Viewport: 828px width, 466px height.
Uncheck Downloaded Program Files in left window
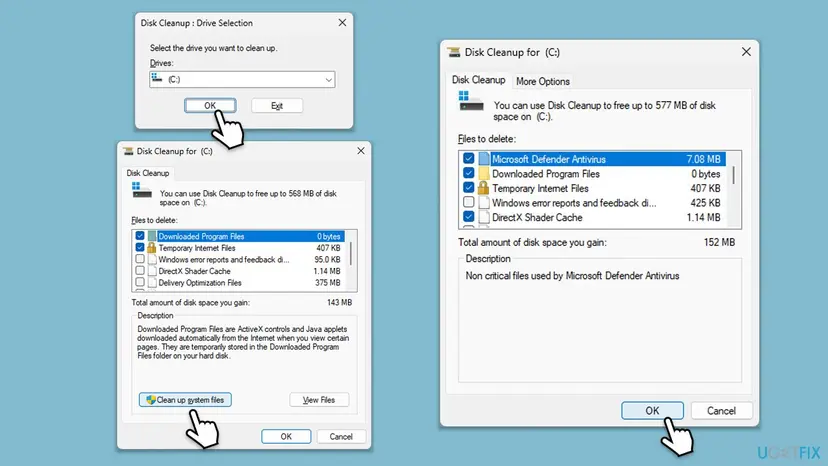140,236
